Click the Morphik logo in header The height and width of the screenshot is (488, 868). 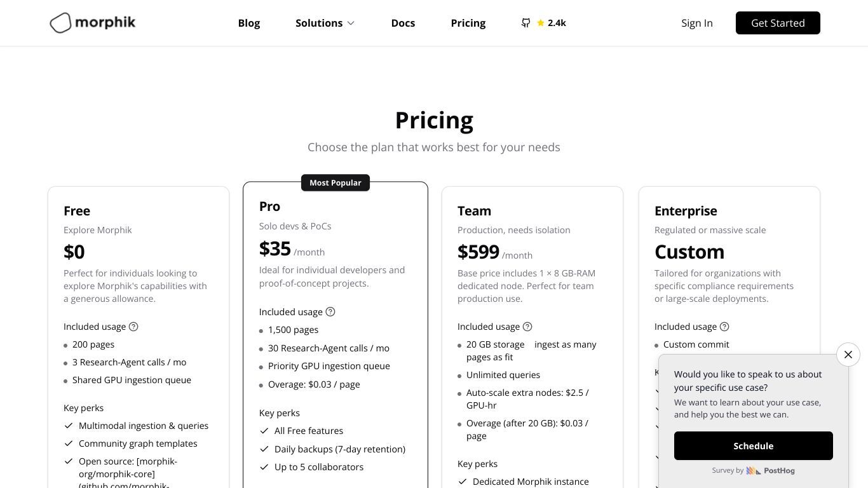pos(93,23)
